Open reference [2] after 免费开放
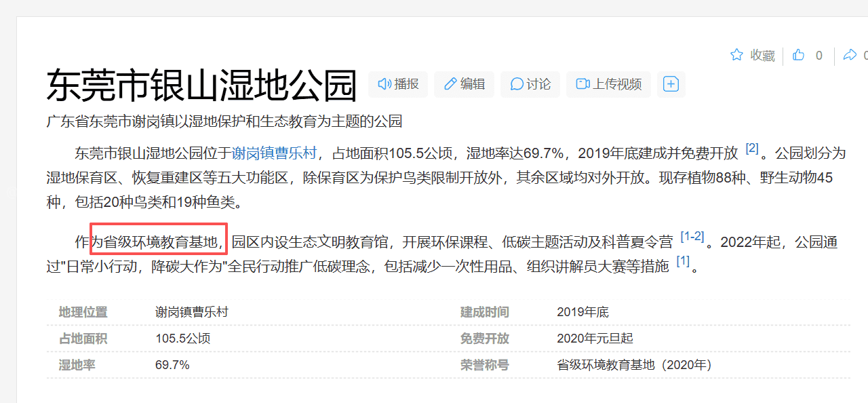 (752, 149)
